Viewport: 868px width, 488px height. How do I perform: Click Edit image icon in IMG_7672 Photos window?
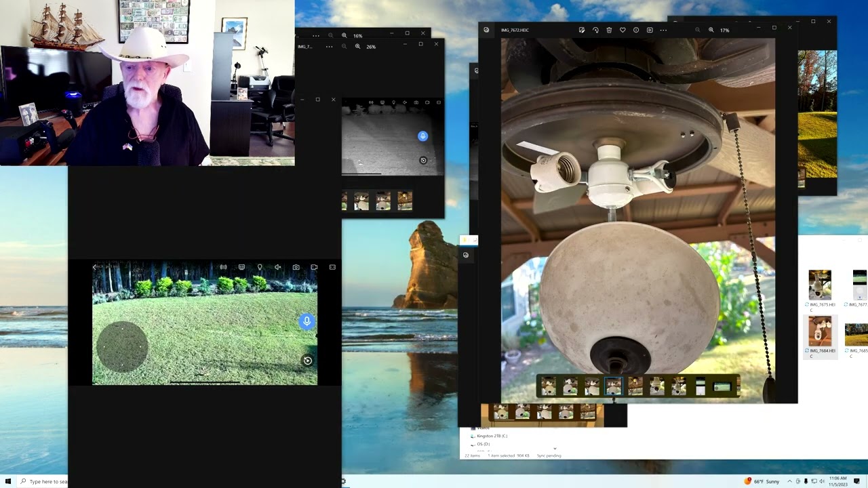coord(582,30)
